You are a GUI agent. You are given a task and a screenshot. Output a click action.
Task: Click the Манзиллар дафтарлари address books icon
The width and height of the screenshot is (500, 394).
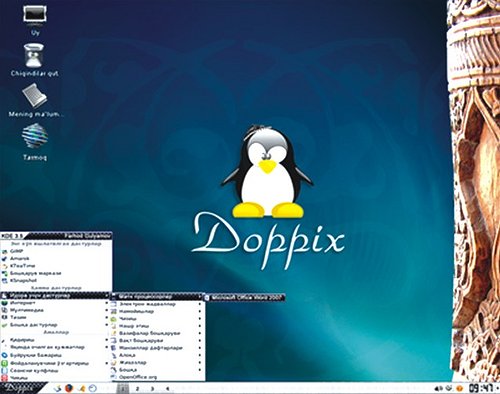(114, 348)
